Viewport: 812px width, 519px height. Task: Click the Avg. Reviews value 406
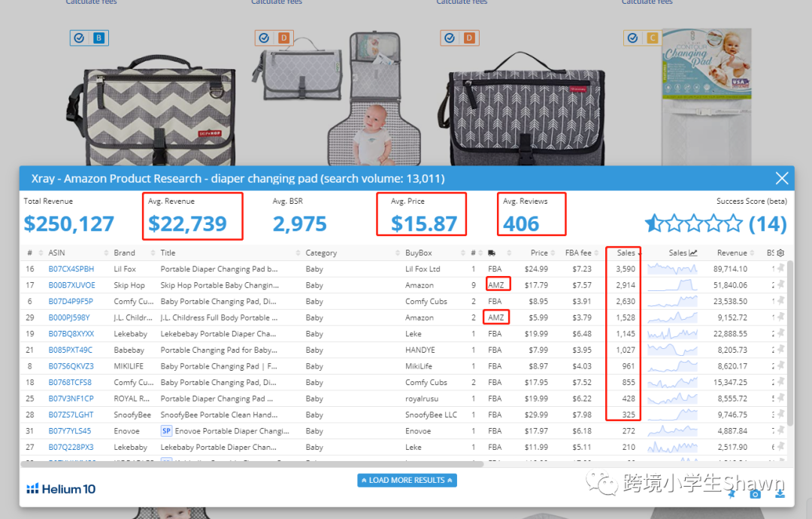[x=521, y=223]
